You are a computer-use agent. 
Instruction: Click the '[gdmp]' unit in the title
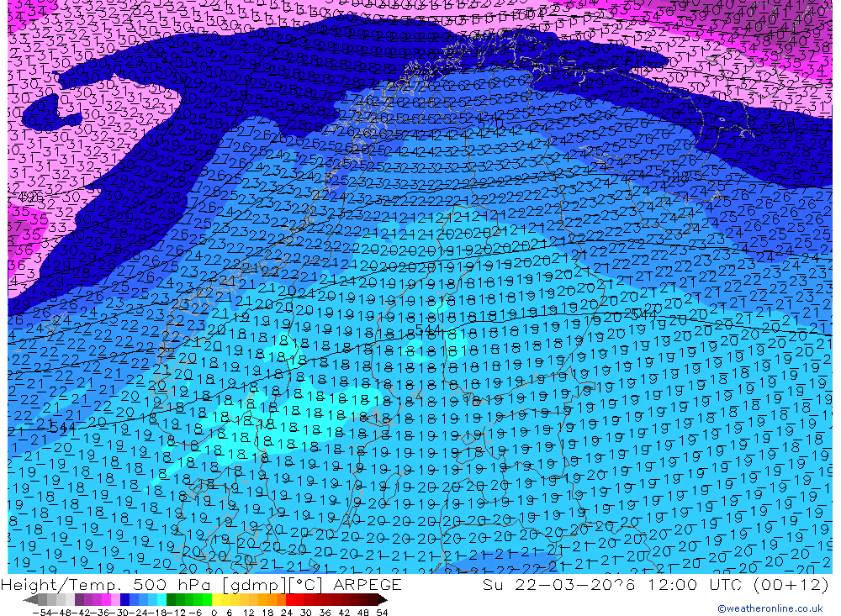click(x=254, y=585)
